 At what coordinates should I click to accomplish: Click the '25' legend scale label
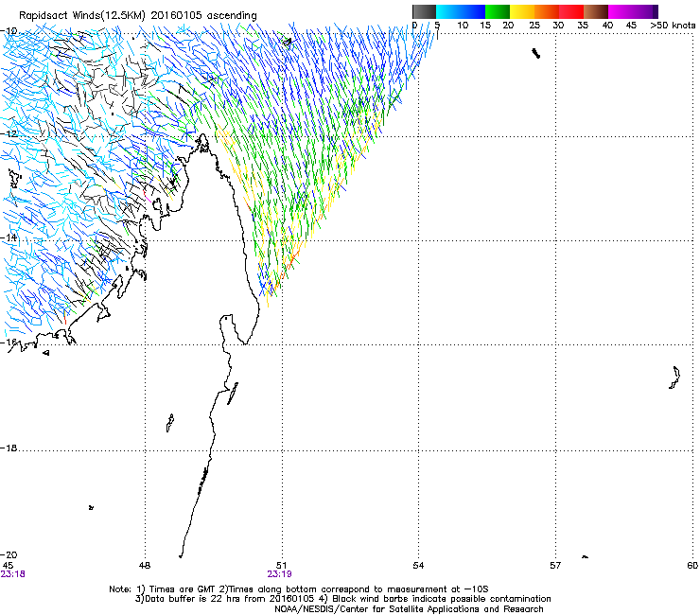pyautogui.click(x=534, y=26)
